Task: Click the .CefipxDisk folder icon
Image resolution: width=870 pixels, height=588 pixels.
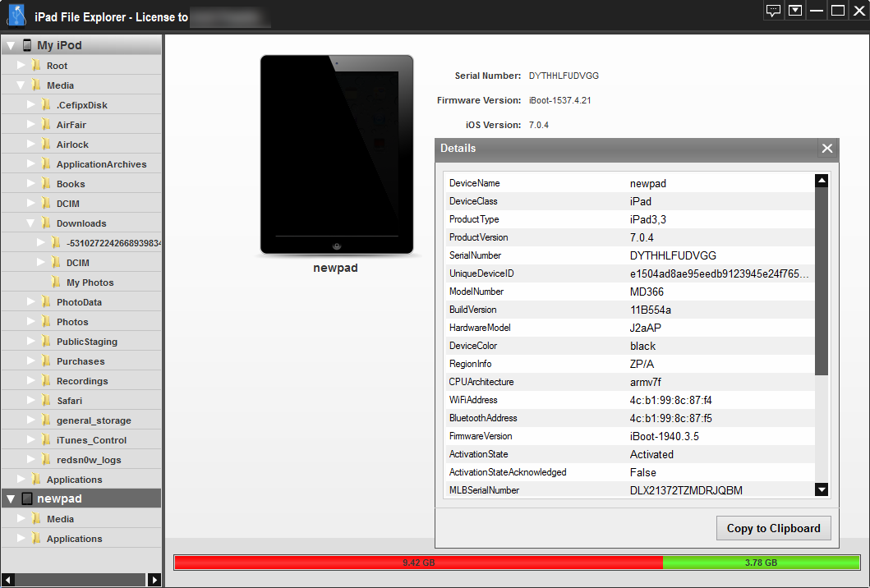Action: click(x=46, y=105)
